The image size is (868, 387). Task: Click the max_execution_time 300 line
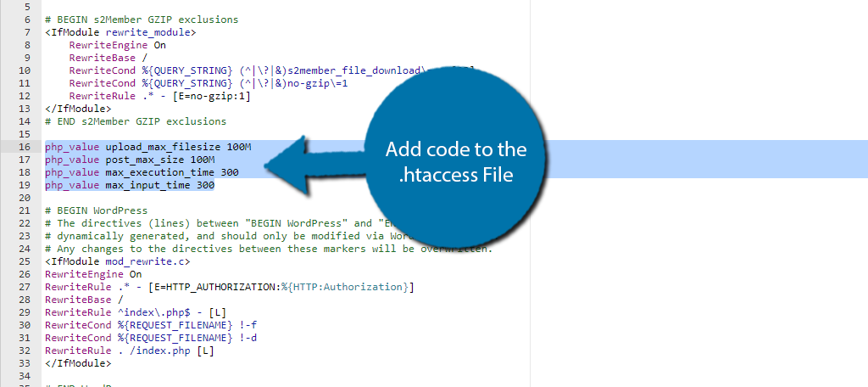coord(142,172)
